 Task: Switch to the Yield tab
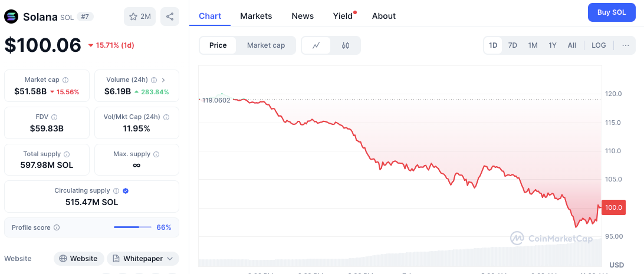pos(343,16)
